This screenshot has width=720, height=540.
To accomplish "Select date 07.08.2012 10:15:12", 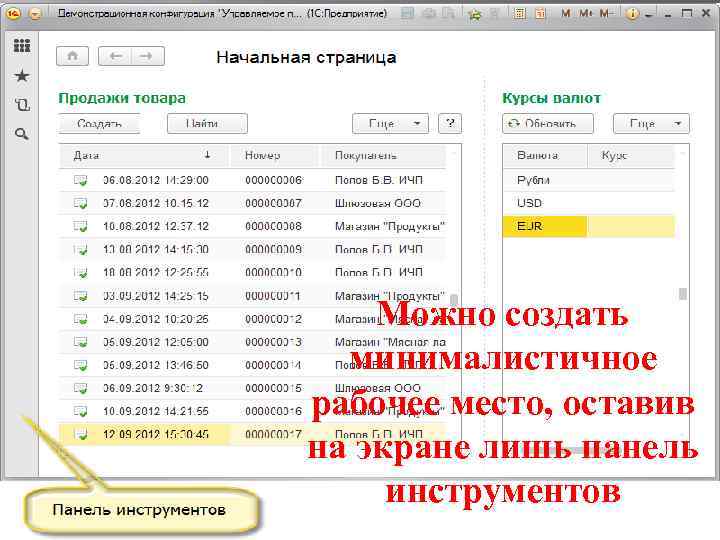I will pos(156,203).
